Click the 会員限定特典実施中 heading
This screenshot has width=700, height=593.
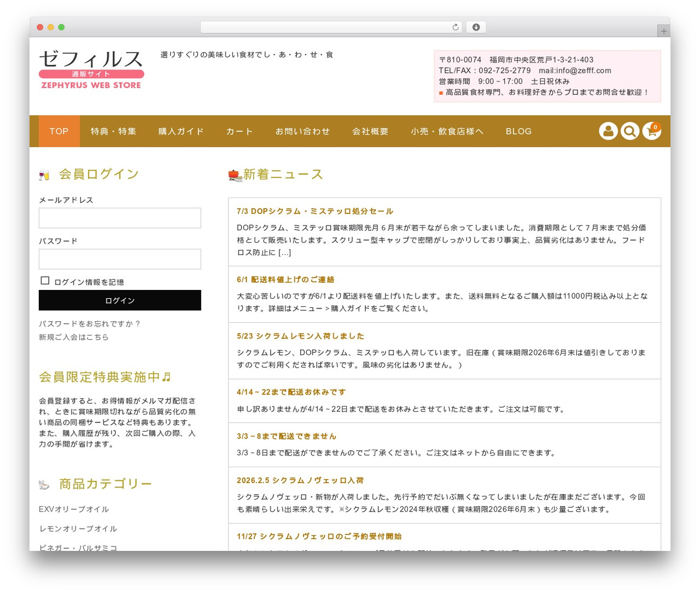[105, 377]
